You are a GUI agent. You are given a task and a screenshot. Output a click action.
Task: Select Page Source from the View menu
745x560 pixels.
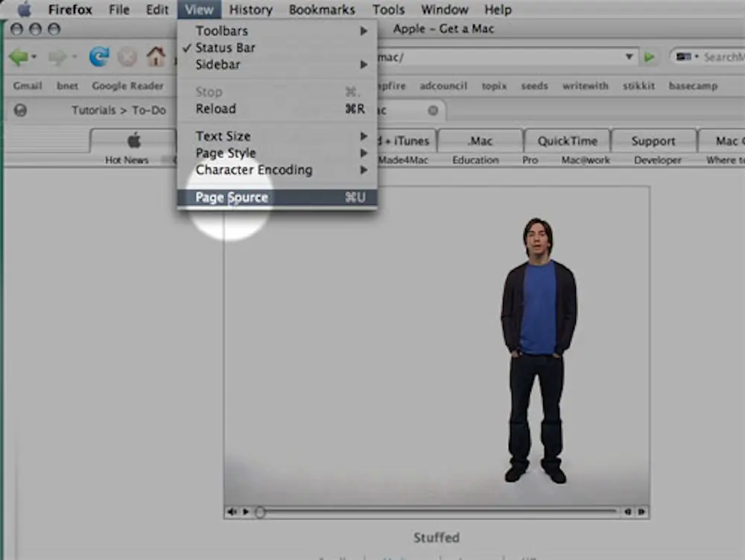tap(232, 197)
